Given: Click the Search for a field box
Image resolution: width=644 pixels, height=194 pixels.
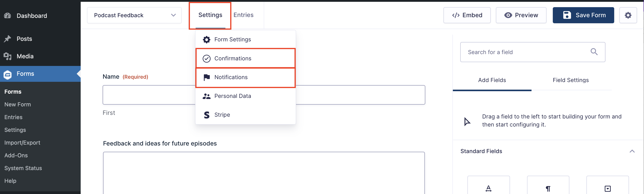Looking at the screenshot, I should click(532, 52).
